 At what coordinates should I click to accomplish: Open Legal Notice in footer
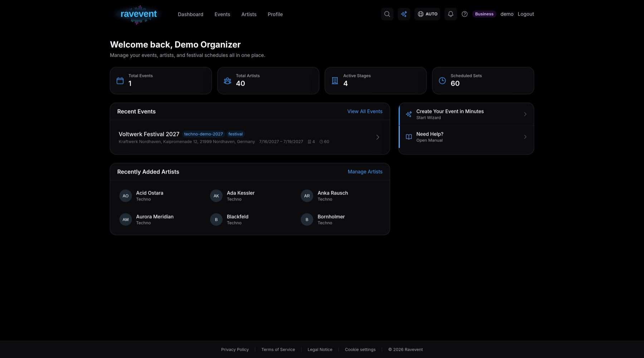[320, 349]
